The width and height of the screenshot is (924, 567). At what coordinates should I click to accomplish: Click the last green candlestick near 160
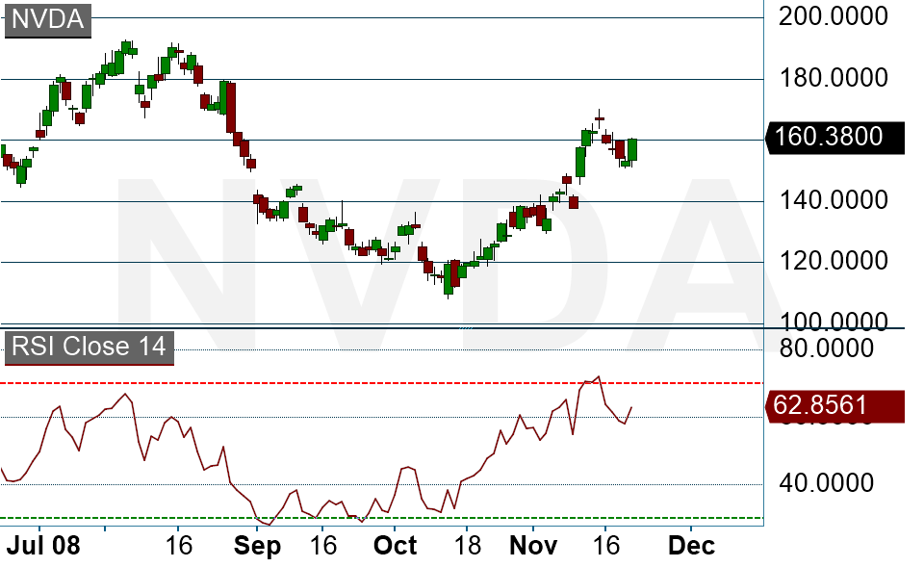(x=632, y=150)
